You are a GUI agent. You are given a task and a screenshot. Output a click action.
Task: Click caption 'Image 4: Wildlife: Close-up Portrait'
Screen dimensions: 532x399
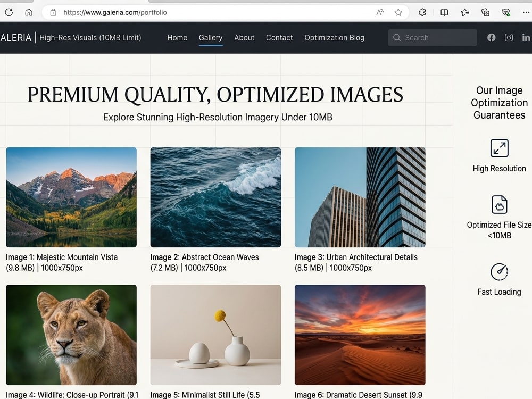(66, 395)
